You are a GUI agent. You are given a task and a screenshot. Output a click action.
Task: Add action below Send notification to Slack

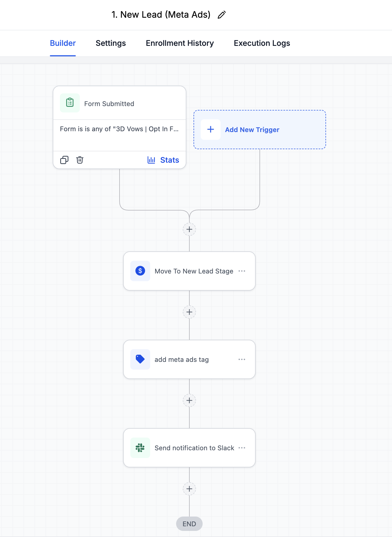pyautogui.click(x=189, y=489)
